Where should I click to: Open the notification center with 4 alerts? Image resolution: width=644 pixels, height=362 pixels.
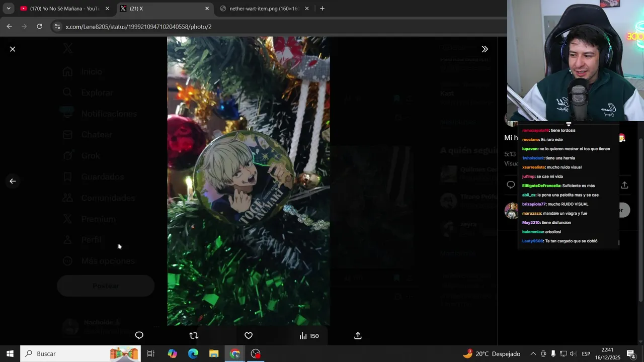(631, 353)
